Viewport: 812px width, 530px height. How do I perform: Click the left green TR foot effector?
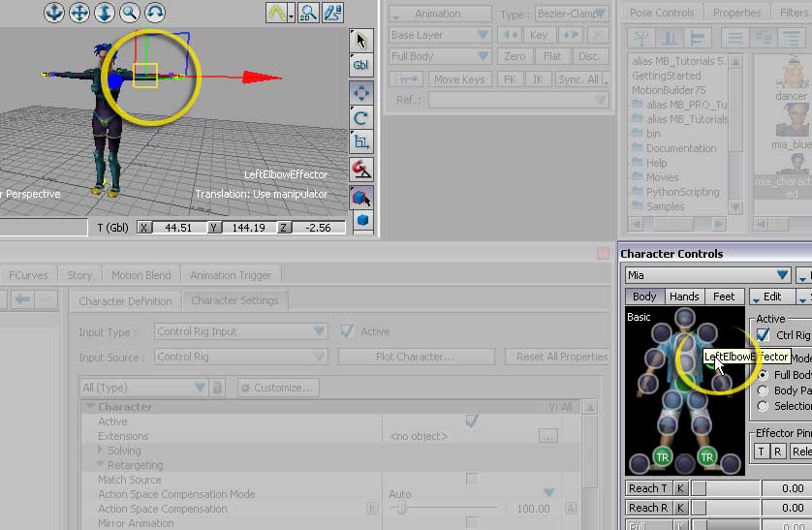coord(663,456)
